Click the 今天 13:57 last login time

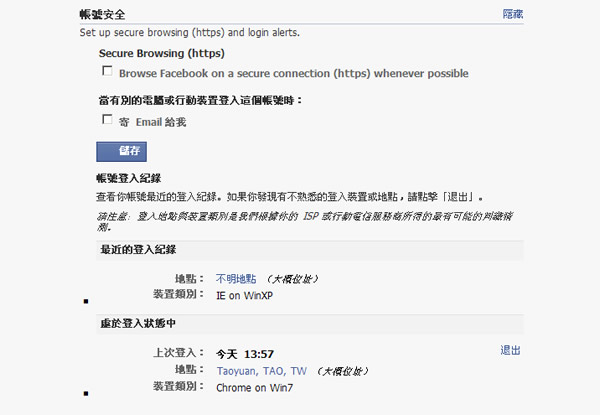tap(245, 354)
